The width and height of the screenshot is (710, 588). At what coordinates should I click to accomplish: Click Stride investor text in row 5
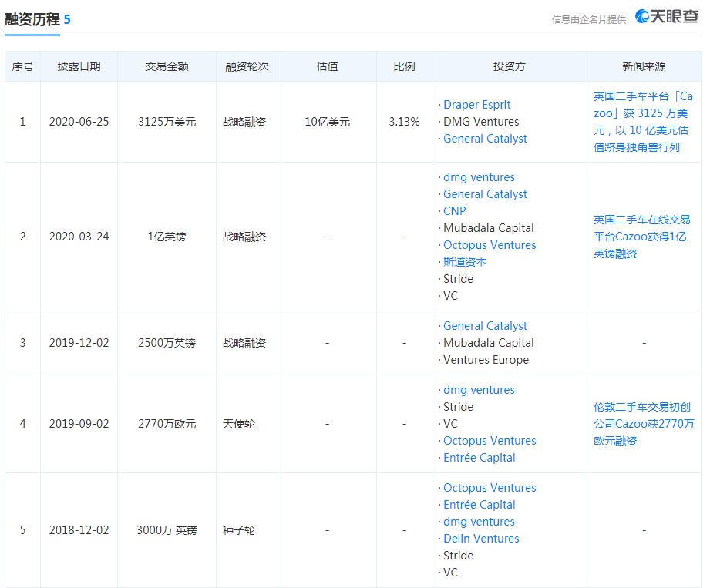[x=458, y=556]
